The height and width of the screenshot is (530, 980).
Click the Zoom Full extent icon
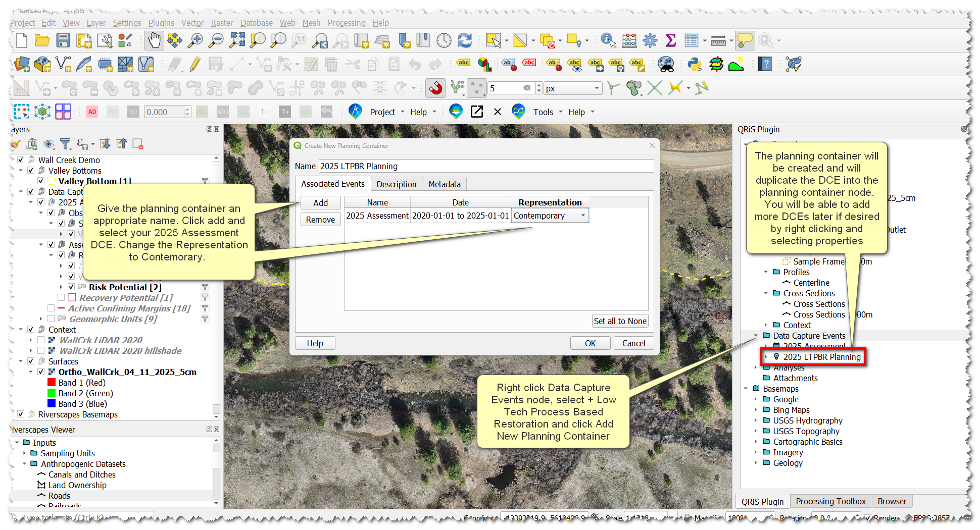pos(237,40)
